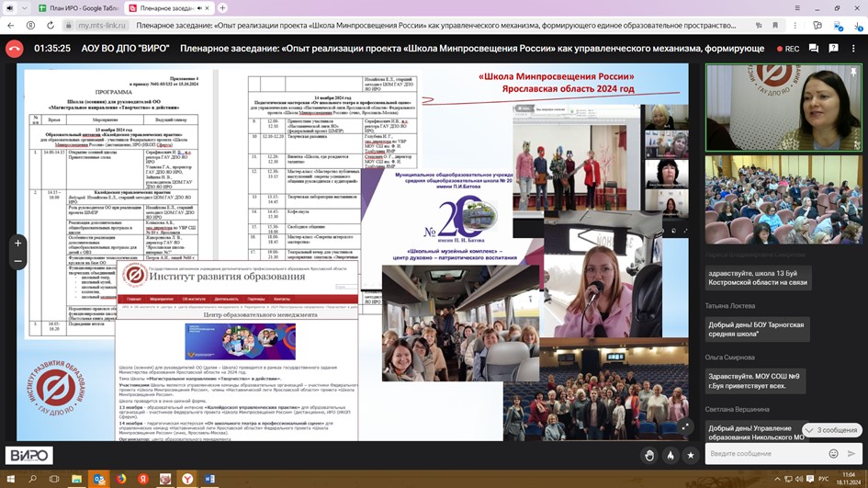Send a fire reaction
Image resolution: width=868 pixels, height=488 pixels.
[x=671, y=455]
